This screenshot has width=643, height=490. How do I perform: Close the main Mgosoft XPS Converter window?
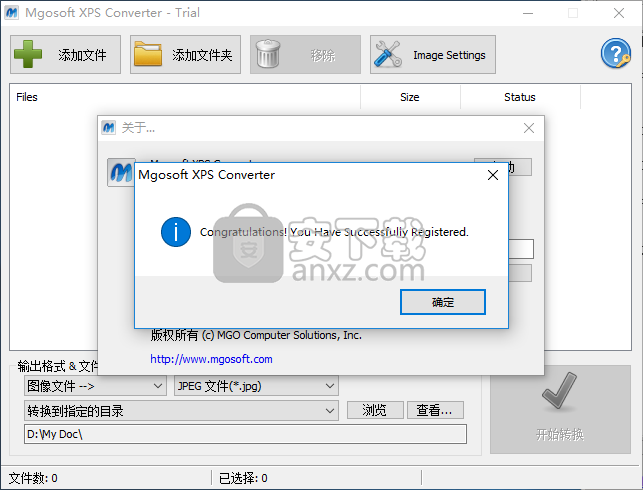[x=619, y=13]
